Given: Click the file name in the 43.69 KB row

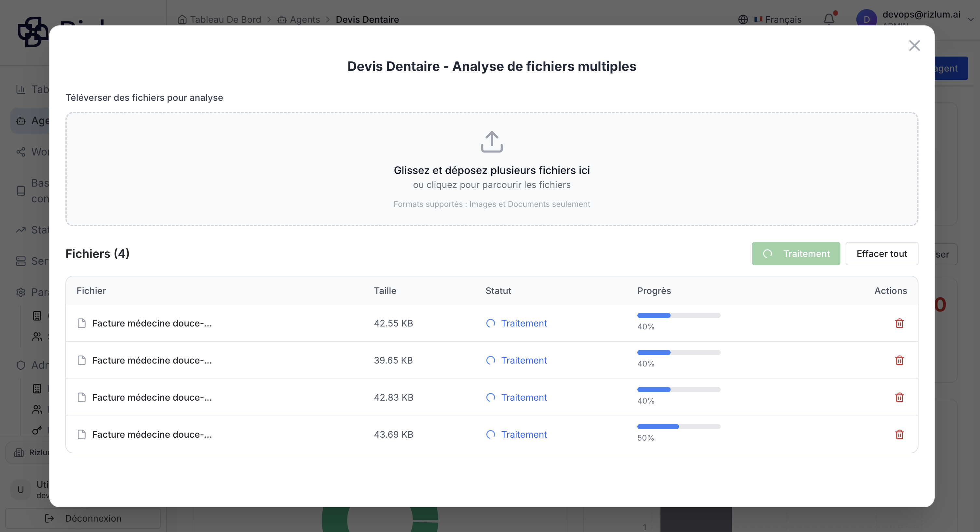Looking at the screenshot, I should coord(152,434).
